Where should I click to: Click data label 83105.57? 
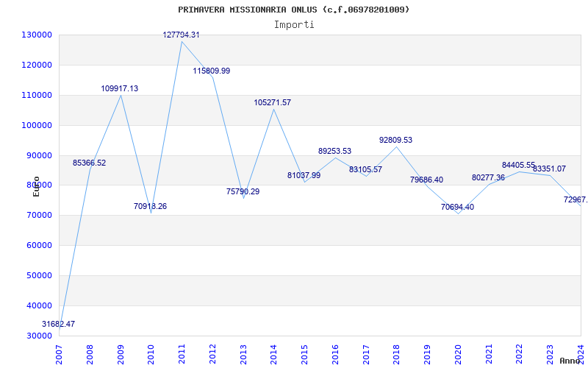[365, 169]
